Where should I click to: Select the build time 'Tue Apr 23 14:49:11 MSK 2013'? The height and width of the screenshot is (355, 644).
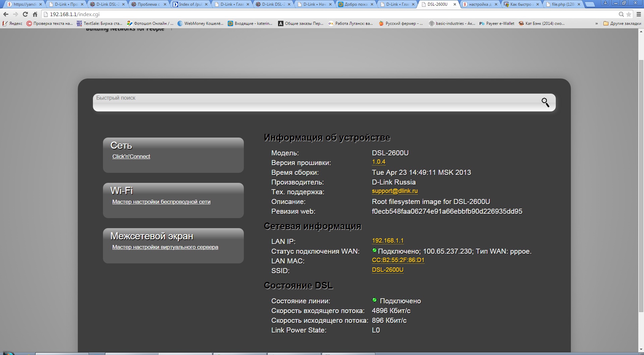pos(421,172)
